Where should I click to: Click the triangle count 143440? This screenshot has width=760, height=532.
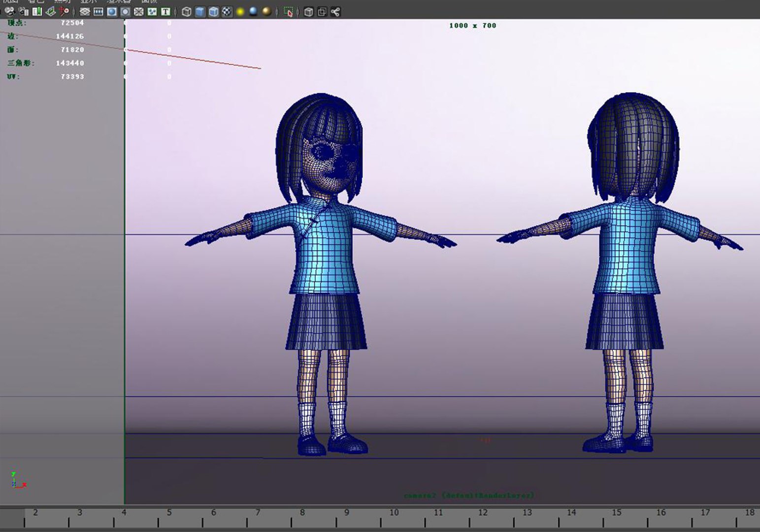70,63
